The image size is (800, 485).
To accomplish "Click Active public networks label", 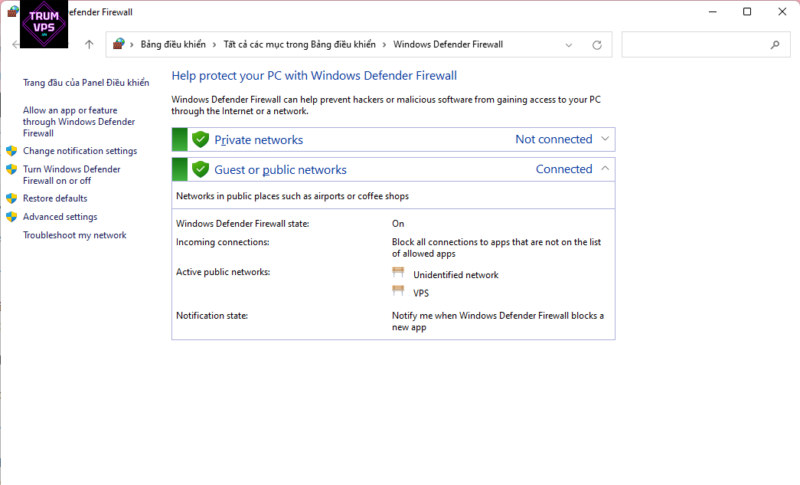I will [x=223, y=272].
